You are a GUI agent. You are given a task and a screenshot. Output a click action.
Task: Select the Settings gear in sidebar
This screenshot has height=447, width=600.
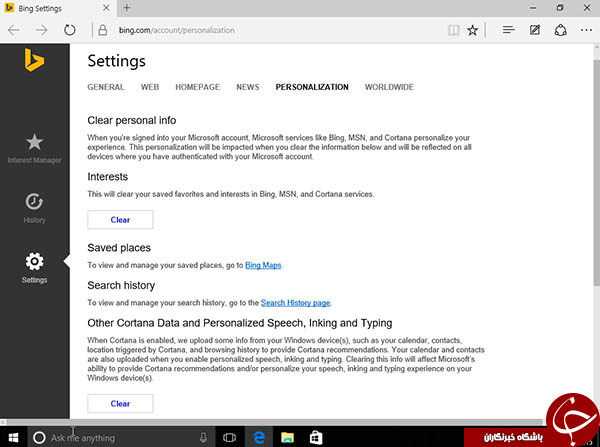tap(34, 261)
